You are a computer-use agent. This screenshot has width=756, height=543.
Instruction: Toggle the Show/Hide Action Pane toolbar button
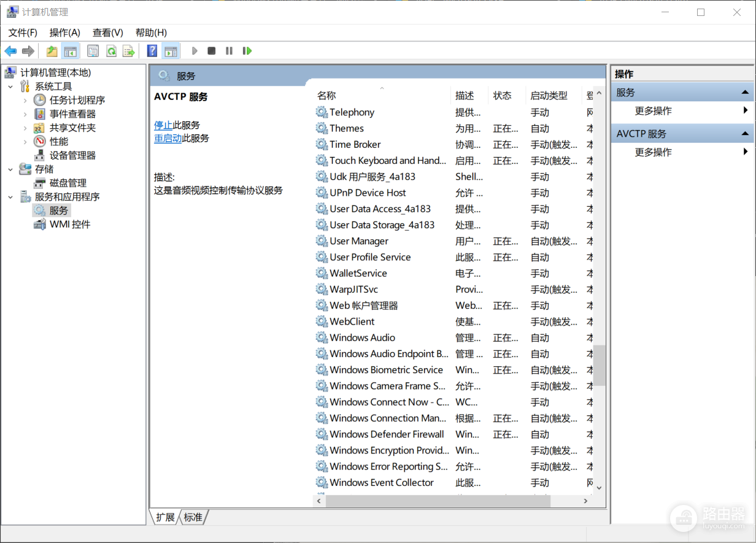coord(171,51)
